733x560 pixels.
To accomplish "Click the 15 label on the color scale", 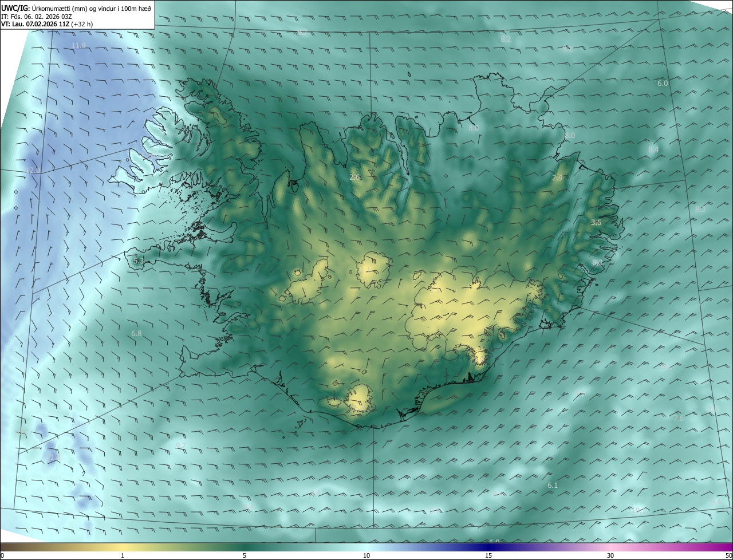I will pos(488,555).
